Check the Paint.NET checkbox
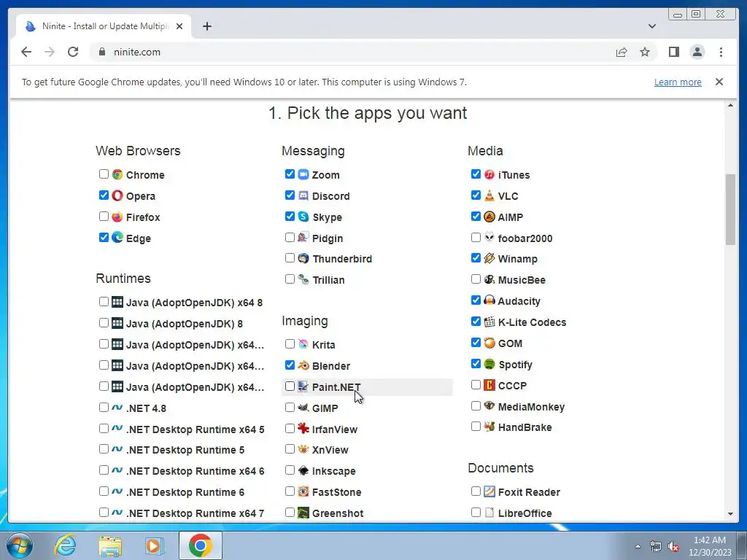 (x=290, y=386)
